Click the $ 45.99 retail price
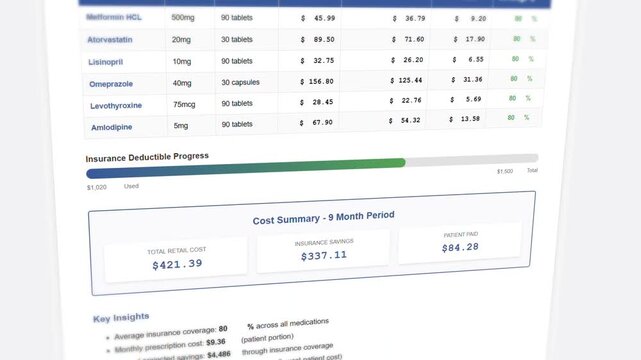Screen dimensions: 641x360 click(318, 18)
